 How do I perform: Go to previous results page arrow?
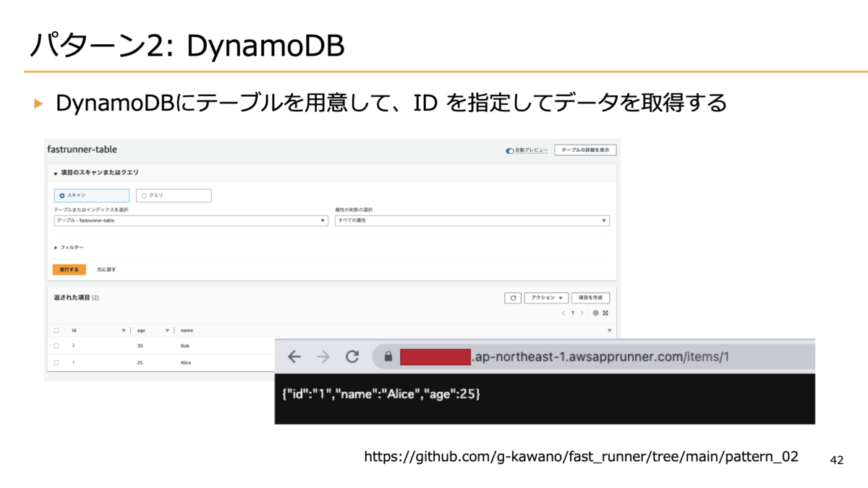(563, 313)
